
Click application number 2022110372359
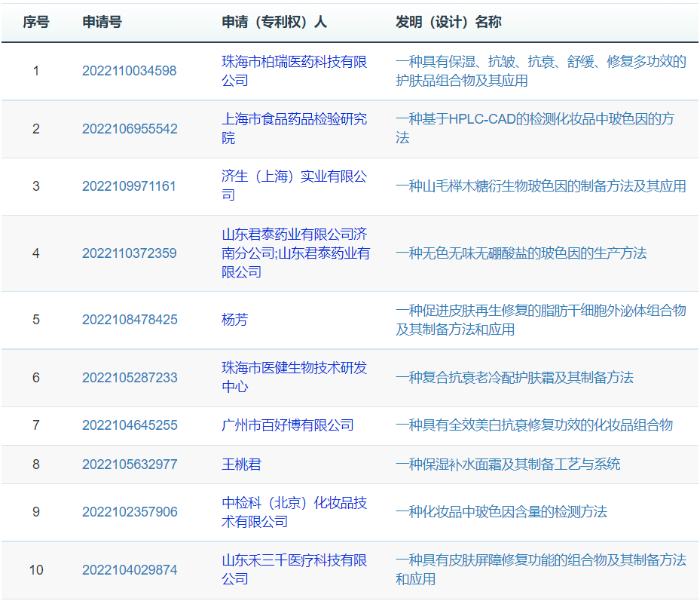click(129, 253)
